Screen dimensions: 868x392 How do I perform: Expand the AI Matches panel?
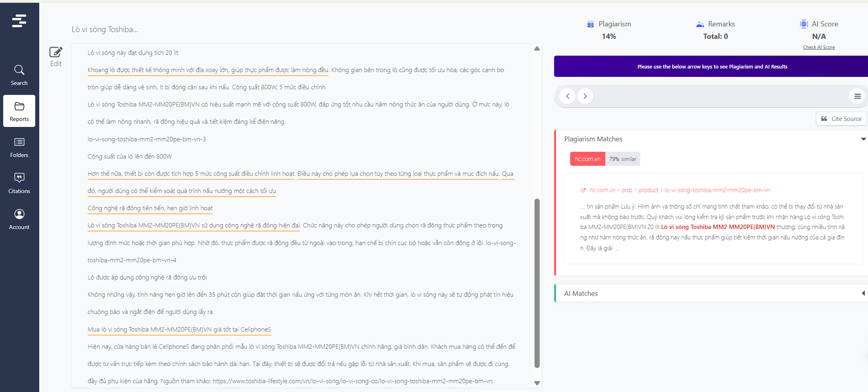pos(863,293)
